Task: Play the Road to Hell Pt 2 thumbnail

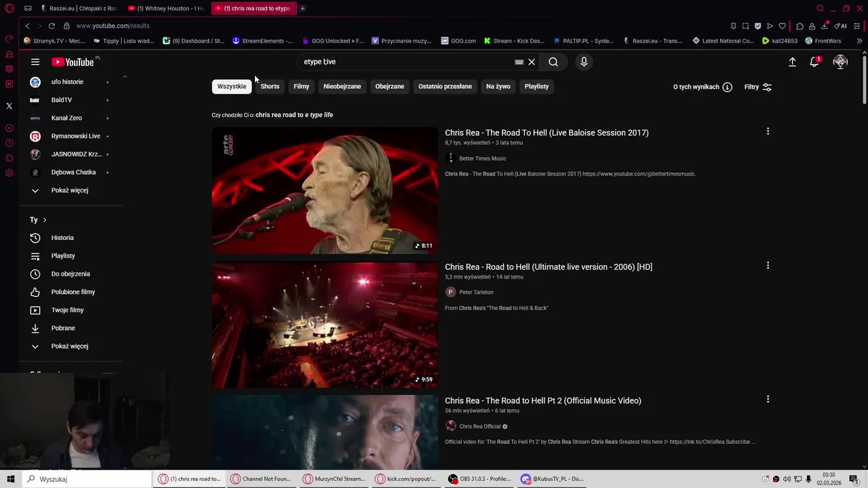Action: [x=325, y=432]
